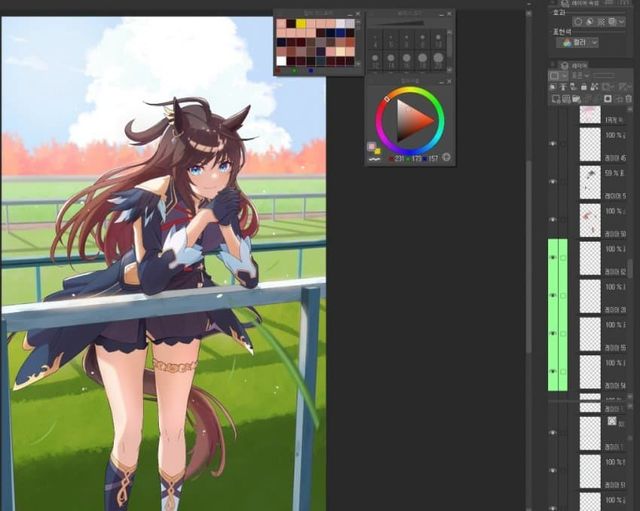Pick the yellow swatch in the color set
Image resolution: width=640 pixels, height=511 pixels.
tap(301, 23)
